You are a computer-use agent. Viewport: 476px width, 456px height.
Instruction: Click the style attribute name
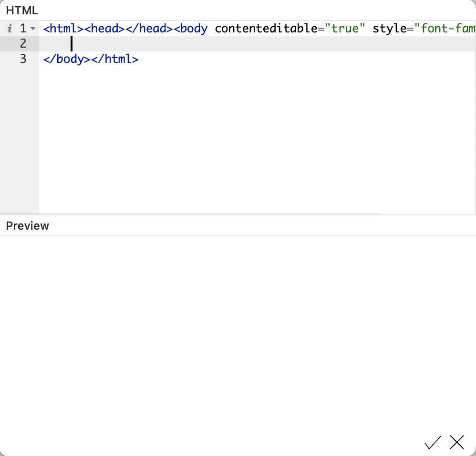[x=390, y=29]
